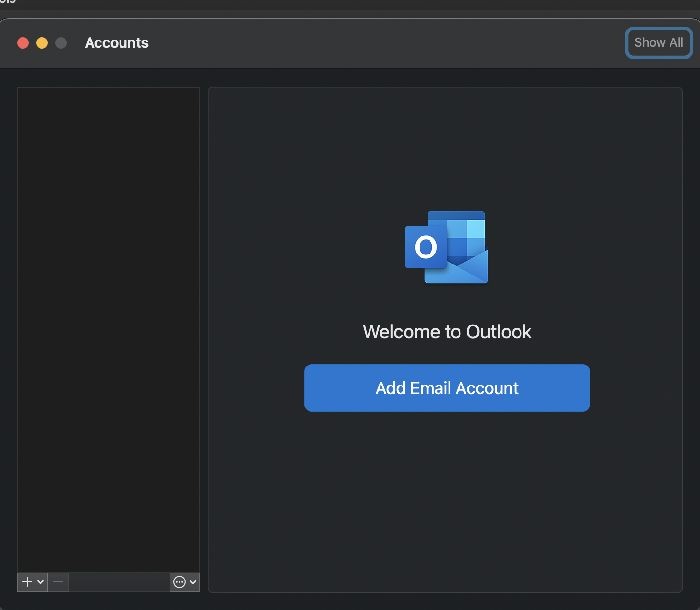Click the minus remove account button
The height and width of the screenshot is (610, 700).
click(x=58, y=582)
